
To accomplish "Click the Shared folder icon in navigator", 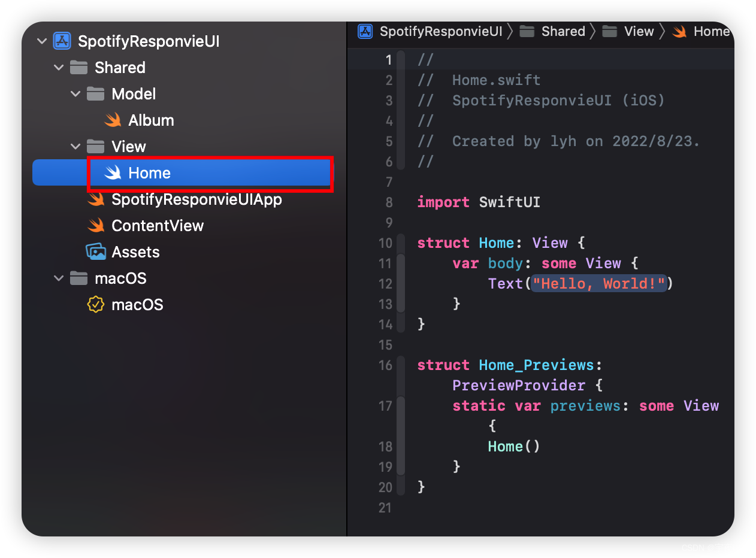I will [x=78, y=67].
